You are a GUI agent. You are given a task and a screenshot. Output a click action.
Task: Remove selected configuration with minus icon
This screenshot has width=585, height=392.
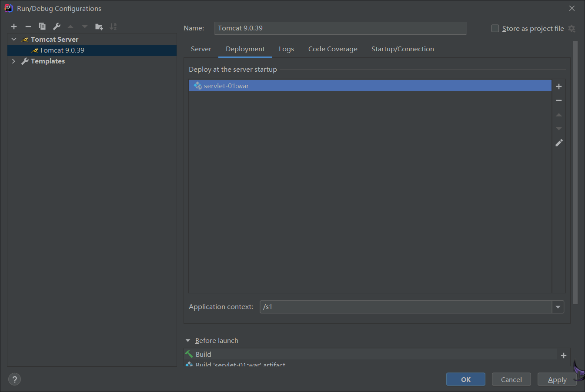click(x=28, y=27)
